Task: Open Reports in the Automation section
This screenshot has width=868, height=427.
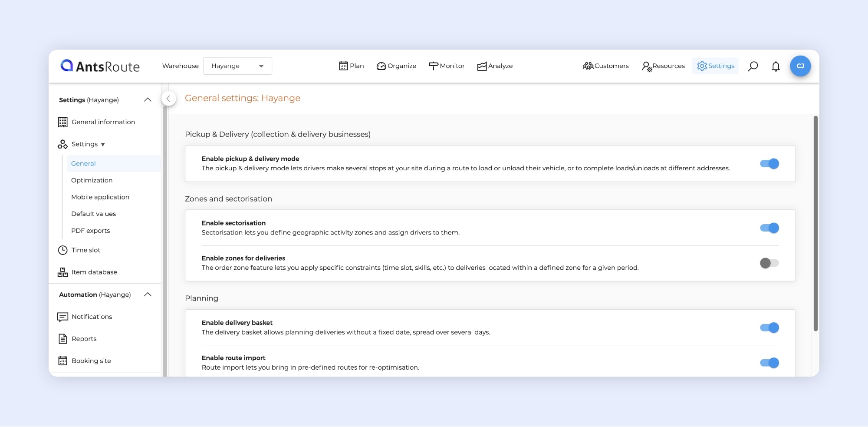Action: pos(84,339)
